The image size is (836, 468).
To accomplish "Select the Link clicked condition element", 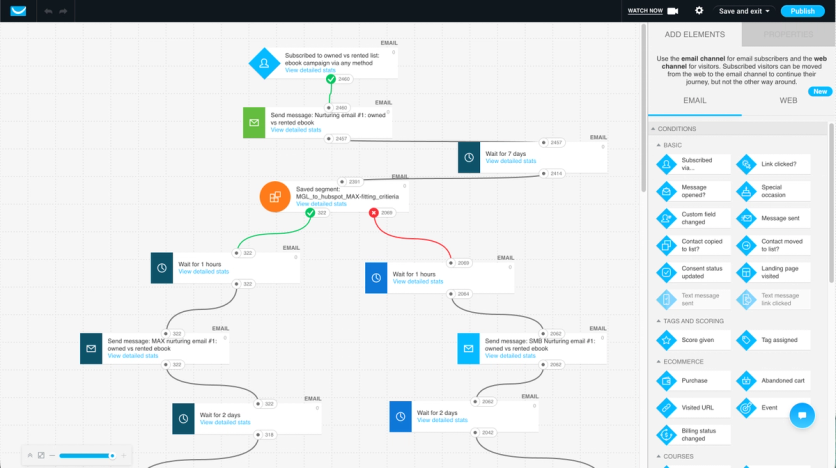I will click(773, 164).
